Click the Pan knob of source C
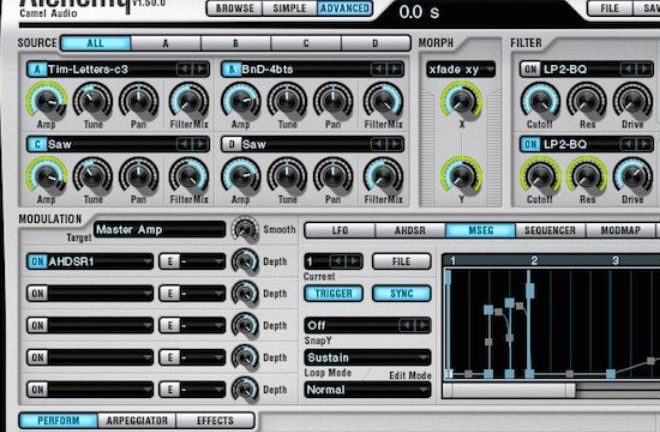660x432 pixels. pyautogui.click(x=138, y=175)
